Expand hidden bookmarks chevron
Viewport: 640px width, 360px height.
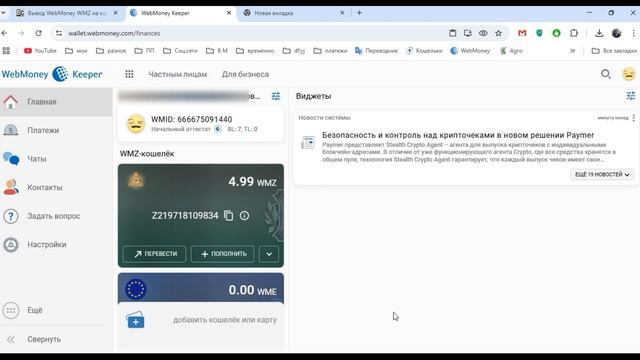573,51
